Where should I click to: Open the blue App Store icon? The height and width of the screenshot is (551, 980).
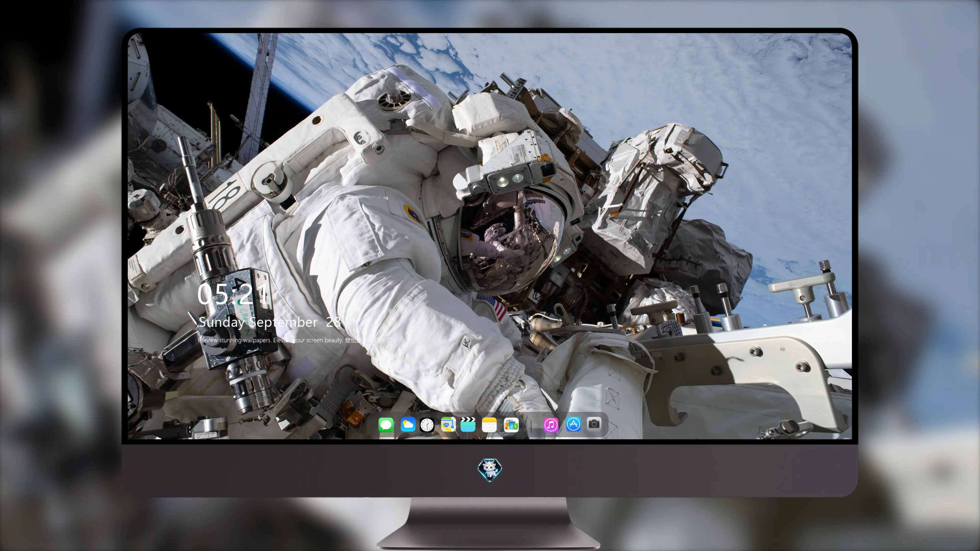click(573, 424)
